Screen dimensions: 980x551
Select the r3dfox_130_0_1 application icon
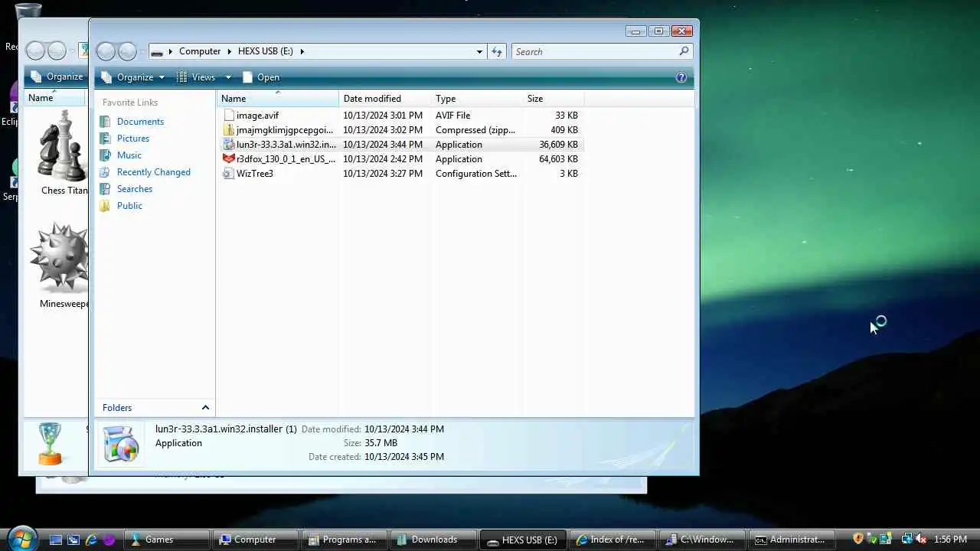tap(228, 159)
